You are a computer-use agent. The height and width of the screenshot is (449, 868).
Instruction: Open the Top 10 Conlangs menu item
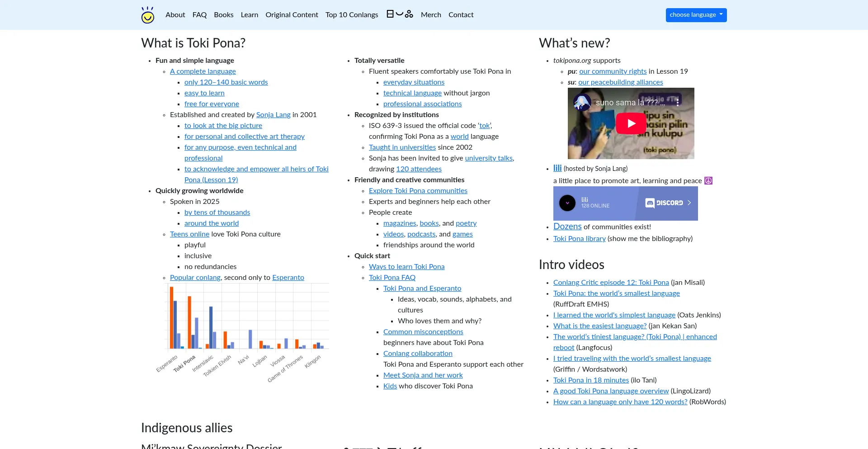[x=351, y=15]
